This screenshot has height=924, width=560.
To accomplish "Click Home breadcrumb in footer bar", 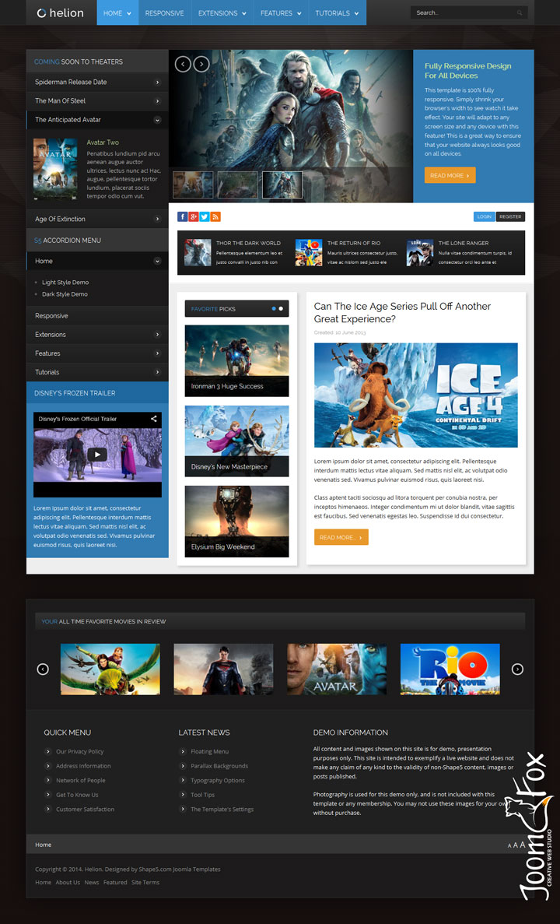I will coord(43,845).
